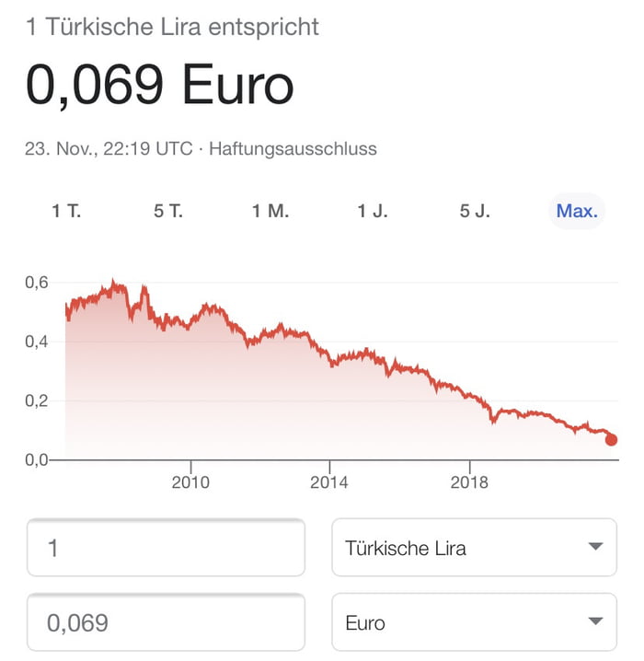Click the red endpoint dot on chart
The width and height of the screenshot is (644, 661).
click(x=611, y=439)
